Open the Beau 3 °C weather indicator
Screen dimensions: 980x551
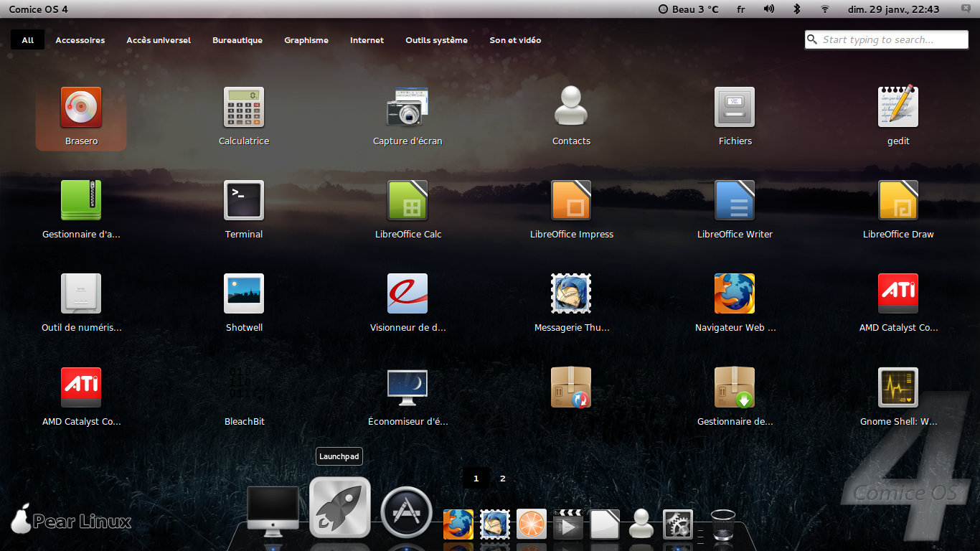688,9
